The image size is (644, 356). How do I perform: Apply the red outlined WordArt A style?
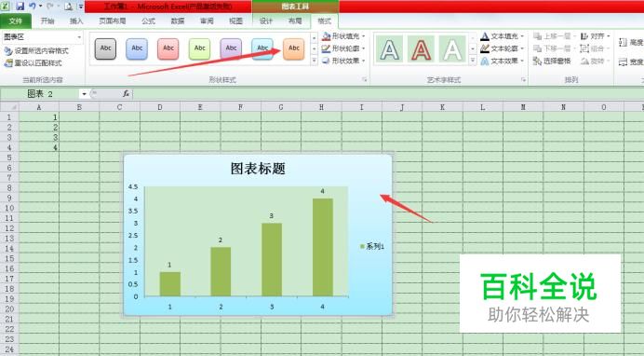pyautogui.click(x=421, y=49)
